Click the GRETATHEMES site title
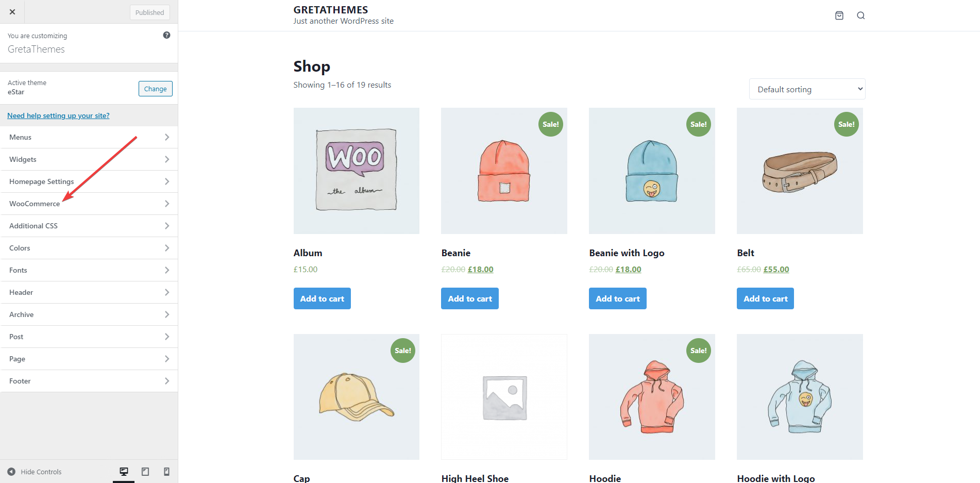 330,9
